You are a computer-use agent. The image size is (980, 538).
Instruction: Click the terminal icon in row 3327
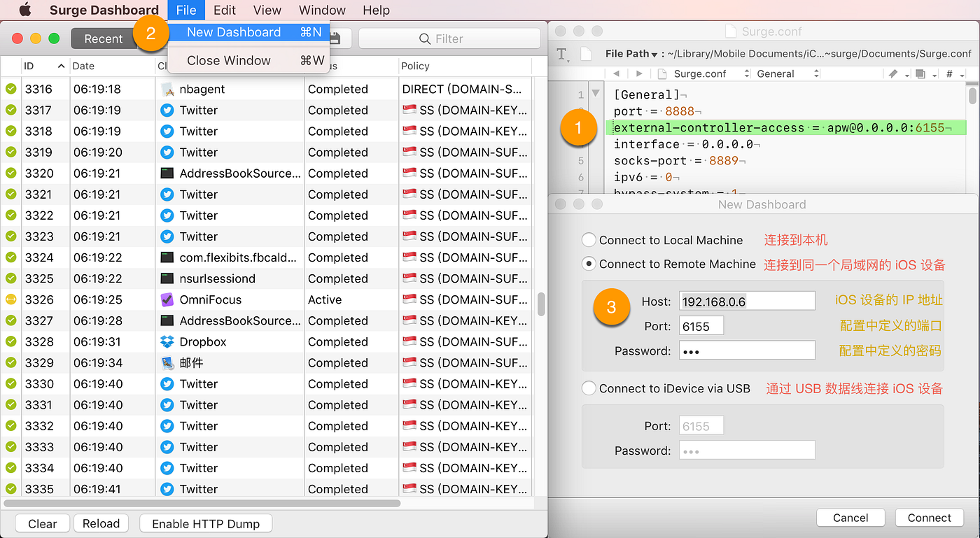click(x=167, y=320)
